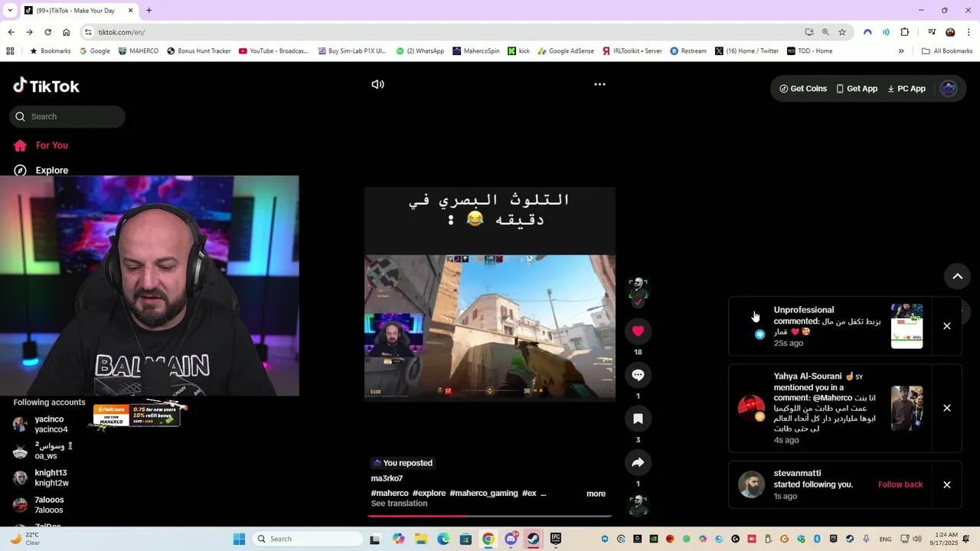The width and height of the screenshot is (980, 551).
Task: Open media controls icon in Chrome toolbar
Action: pos(932,32)
